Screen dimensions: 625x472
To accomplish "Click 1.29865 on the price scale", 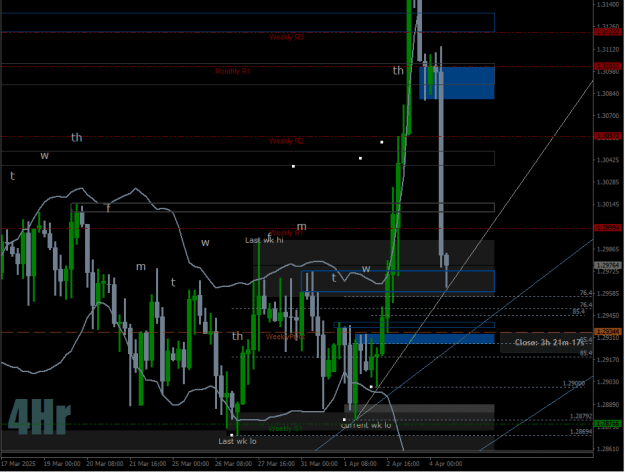I will pos(608,249).
